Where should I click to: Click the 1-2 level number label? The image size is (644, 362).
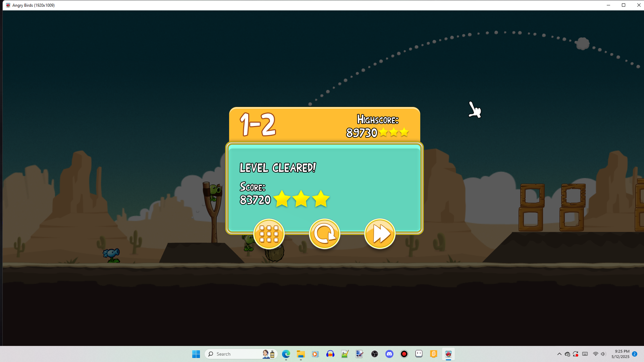[258, 124]
